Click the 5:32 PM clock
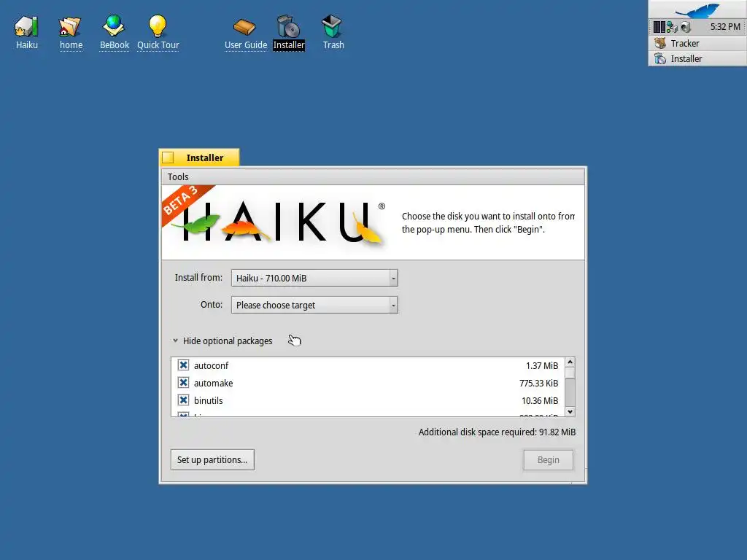This screenshot has height=560, width=747. click(x=725, y=27)
